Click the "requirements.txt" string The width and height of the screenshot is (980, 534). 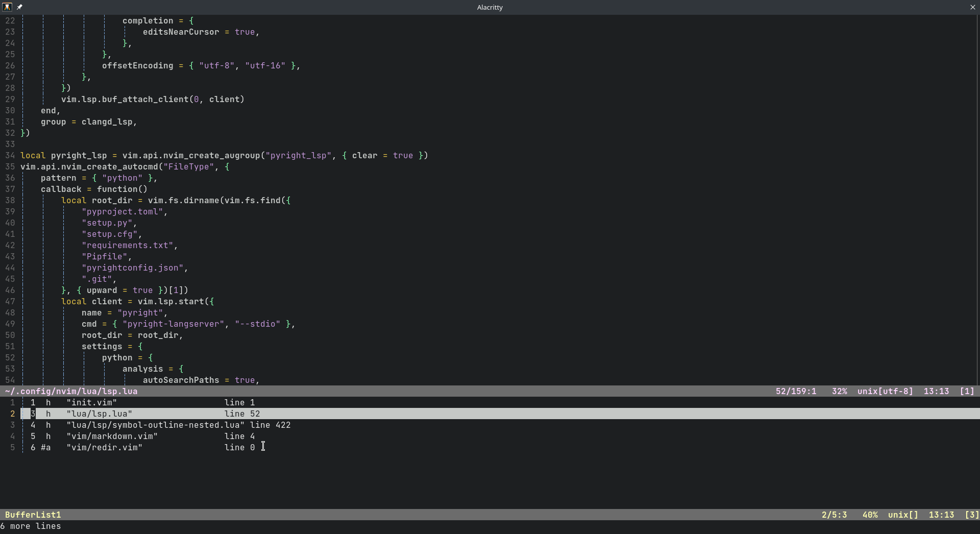127,245
